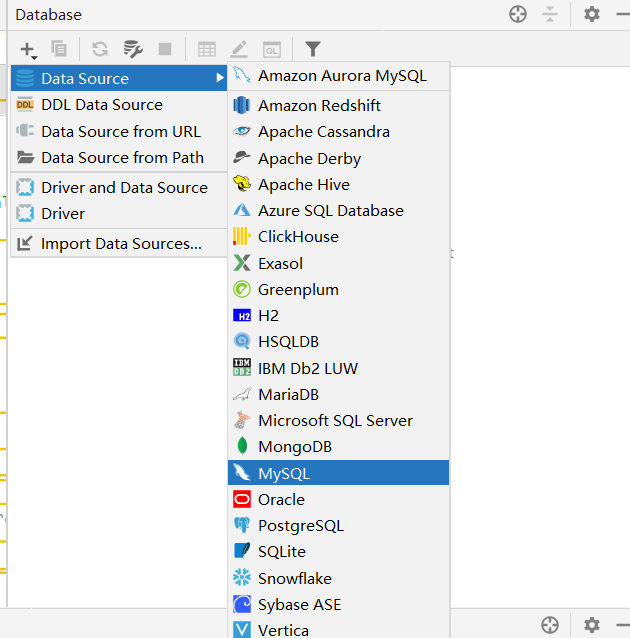Choose ClickHouse data source
The height and width of the screenshot is (638, 630).
[339, 237]
